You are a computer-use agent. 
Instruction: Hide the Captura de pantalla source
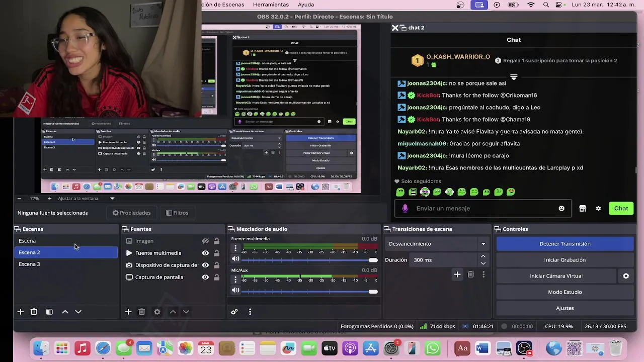click(205, 277)
